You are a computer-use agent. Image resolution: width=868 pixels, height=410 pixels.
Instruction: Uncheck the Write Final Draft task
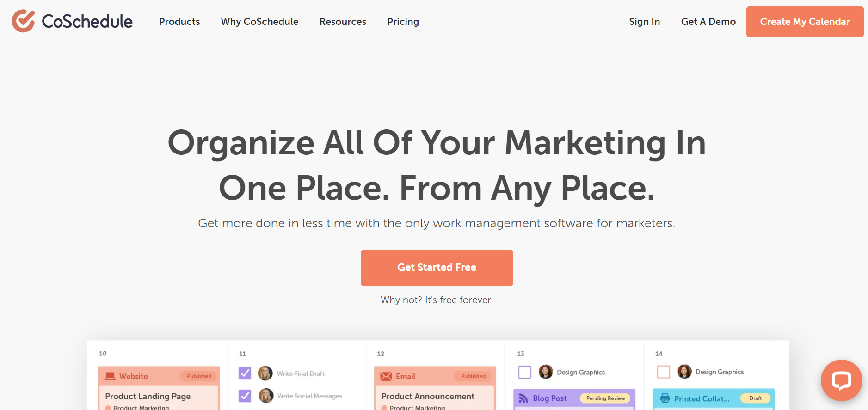pos(245,373)
